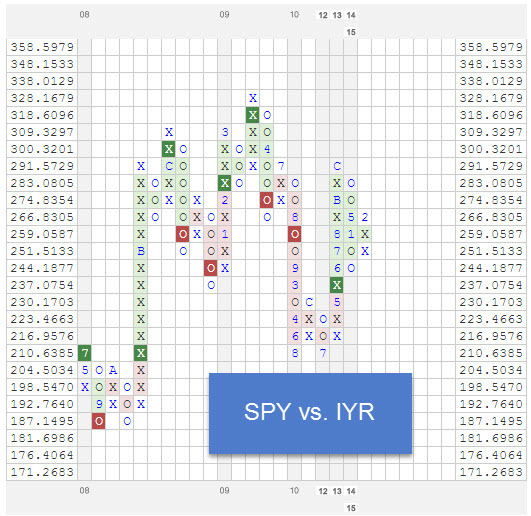Click year label 09 in bottom footer

click(x=225, y=490)
